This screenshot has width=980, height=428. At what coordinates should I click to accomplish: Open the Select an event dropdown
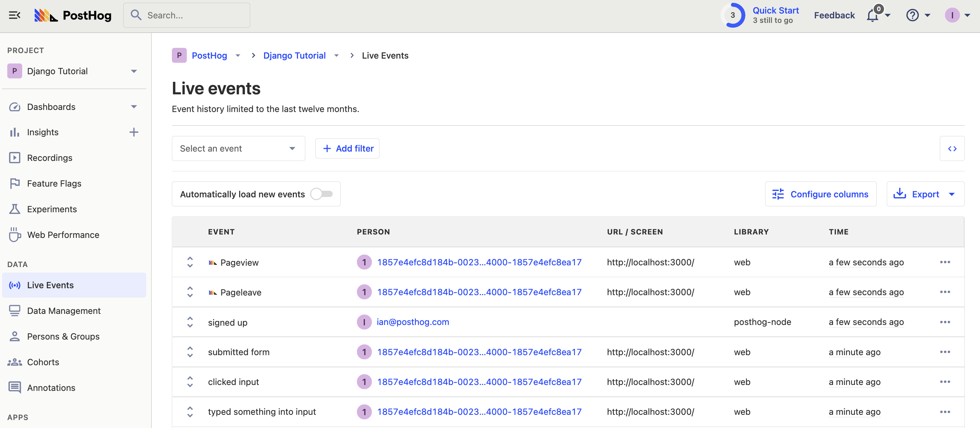point(238,148)
